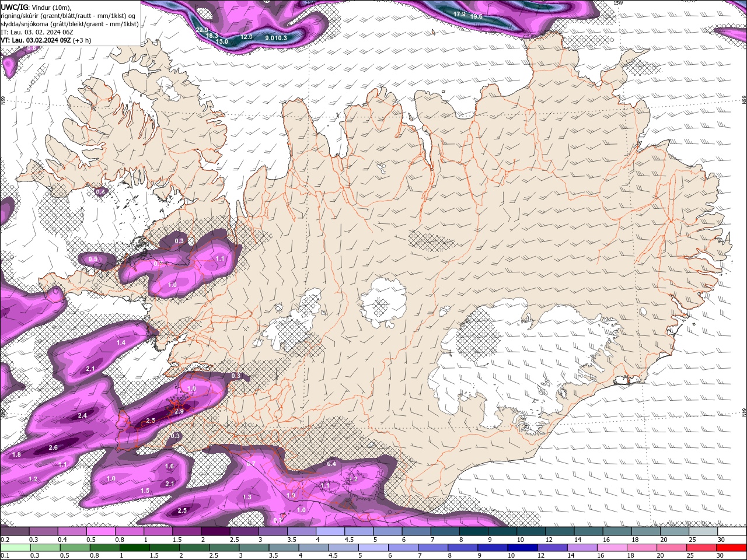Viewport: 747px width, 560px height.
Task: Click the 0.7 precipitation value label
Action: 251,464
